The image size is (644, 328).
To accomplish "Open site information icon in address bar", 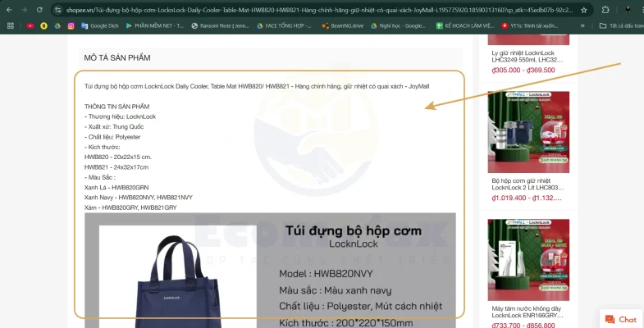I will pyautogui.click(x=58, y=10).
